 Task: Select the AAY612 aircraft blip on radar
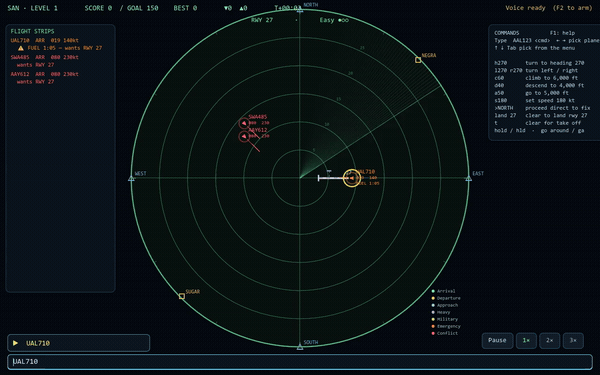244,136
